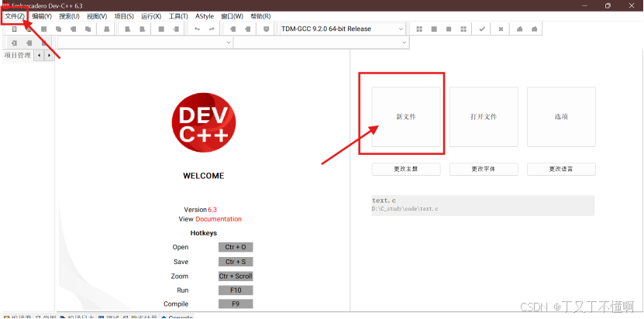Click the Toggle Bookmarks toolbar icon
Viewport: 644px width, 319px height.
coord(29,43)
